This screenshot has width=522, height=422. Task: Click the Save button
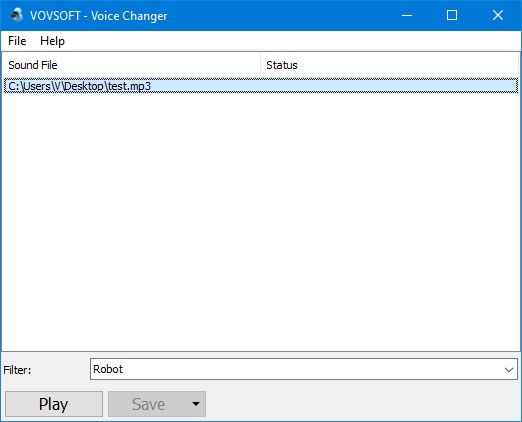pos(148,404)
